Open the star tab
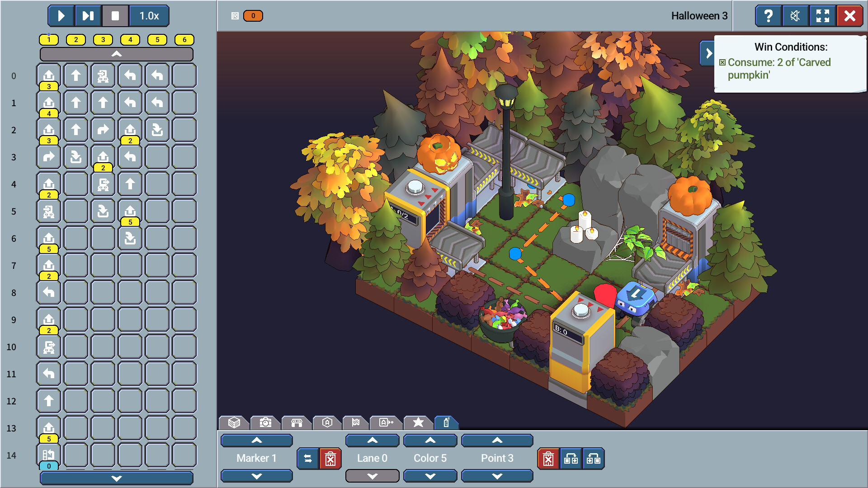Image resolution: width=868 pixels, height=488 pixels. coord(418,422)
